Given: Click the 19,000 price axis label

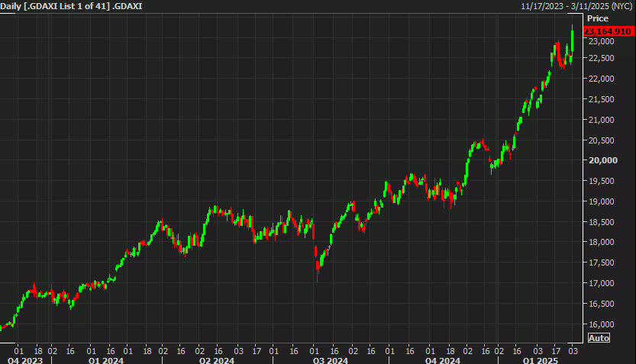Looking at the screenshot, I should click(601, 201).
